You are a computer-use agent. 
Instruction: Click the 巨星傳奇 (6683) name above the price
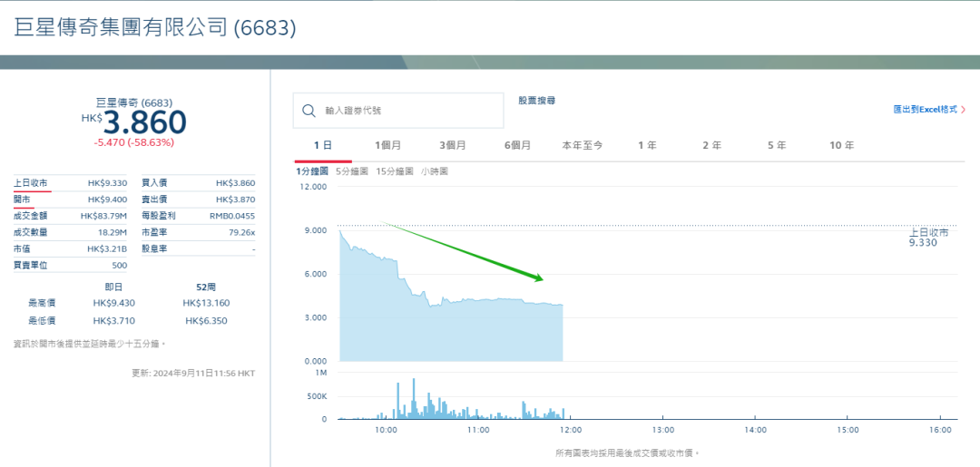[133, 102]
